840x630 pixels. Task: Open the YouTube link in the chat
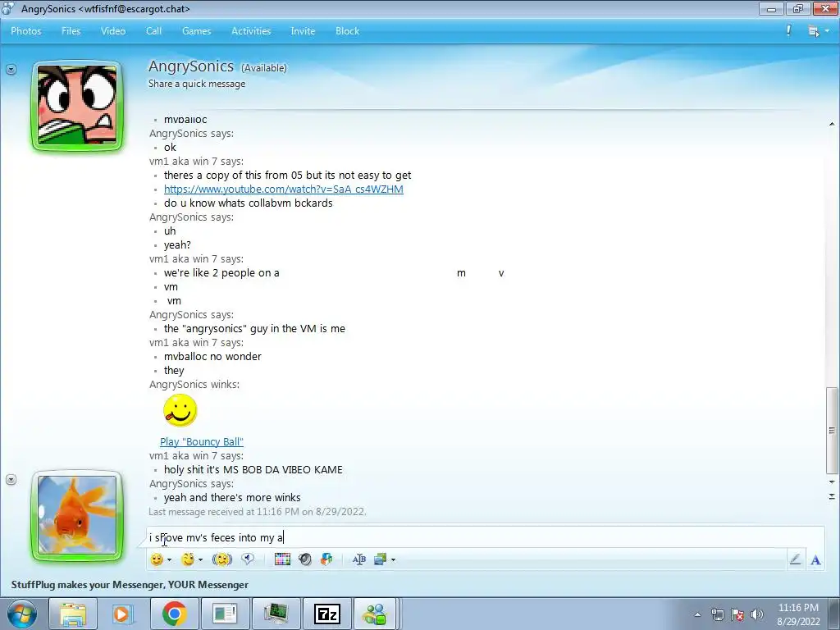point(283,189)
